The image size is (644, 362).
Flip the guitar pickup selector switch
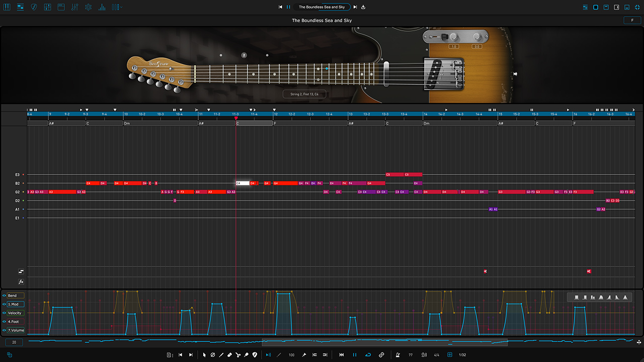tap(444, 36)
